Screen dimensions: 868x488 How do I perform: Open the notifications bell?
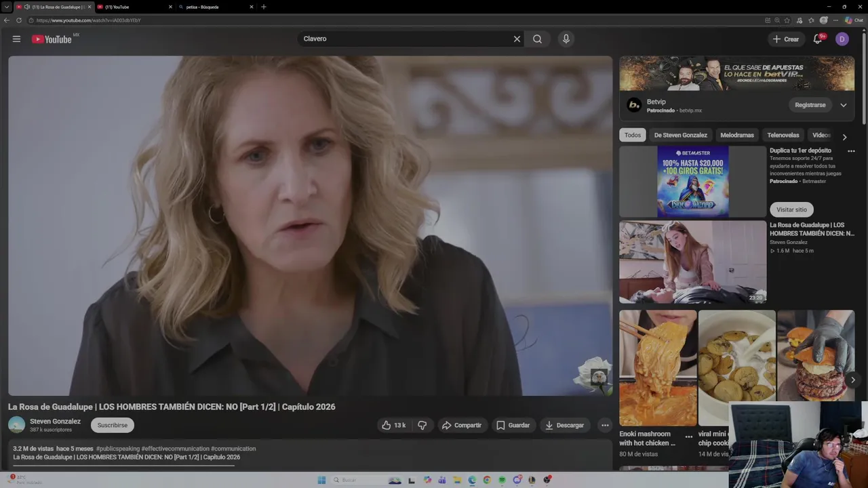click(x=818, y=39)
